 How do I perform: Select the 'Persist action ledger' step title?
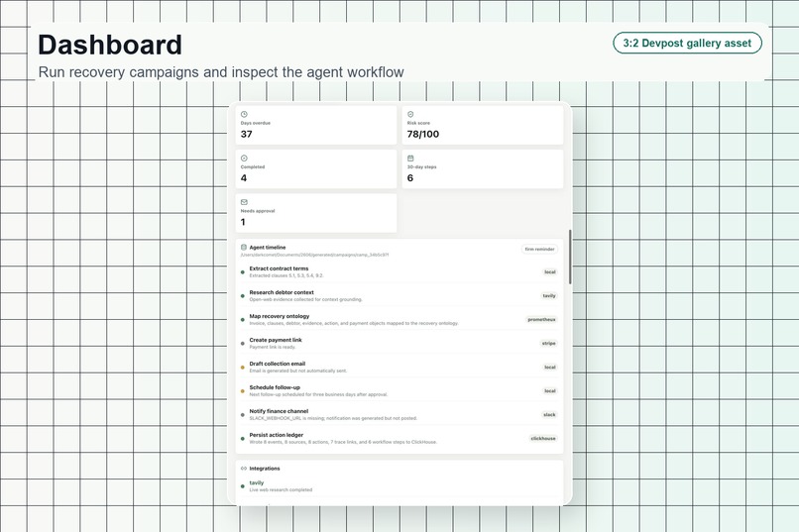tap(277, 435)
